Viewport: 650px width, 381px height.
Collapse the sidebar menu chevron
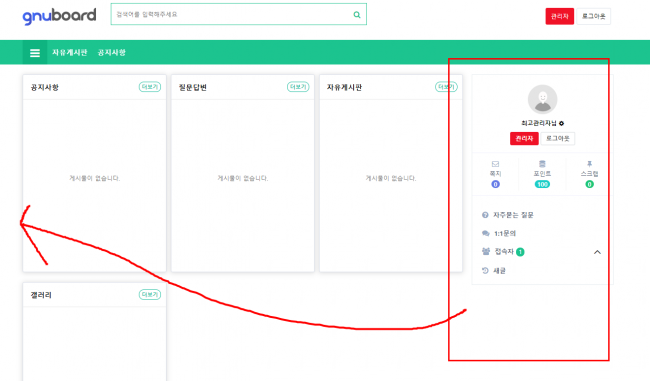[x=597, y=252]
